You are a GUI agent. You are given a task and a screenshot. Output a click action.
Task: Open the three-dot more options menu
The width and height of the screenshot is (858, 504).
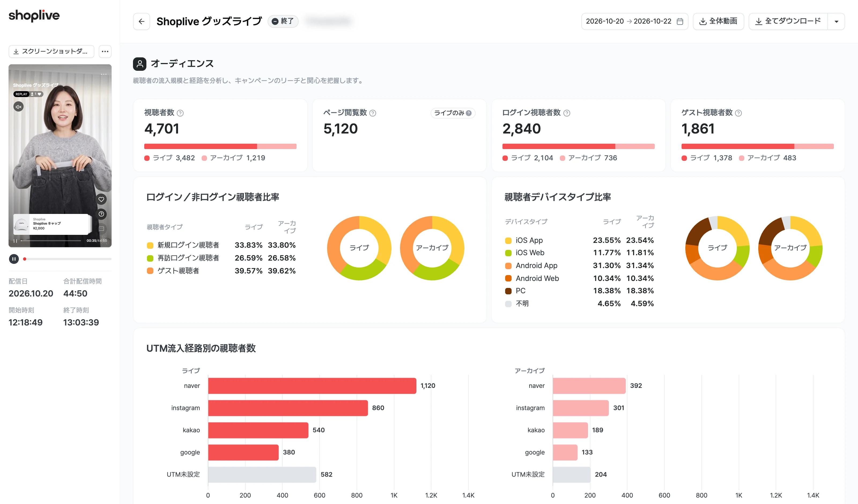pyautogui.click(x=105, y=51)
